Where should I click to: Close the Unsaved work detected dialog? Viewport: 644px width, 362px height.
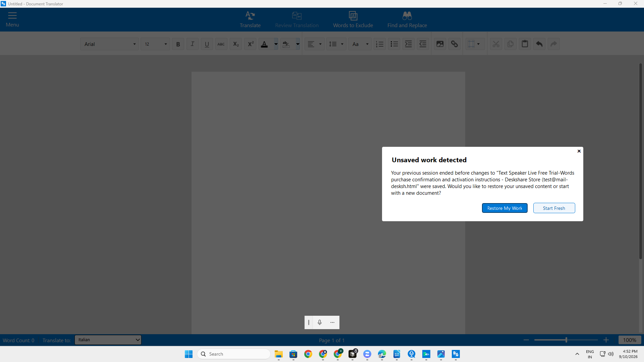coord(579,151)
